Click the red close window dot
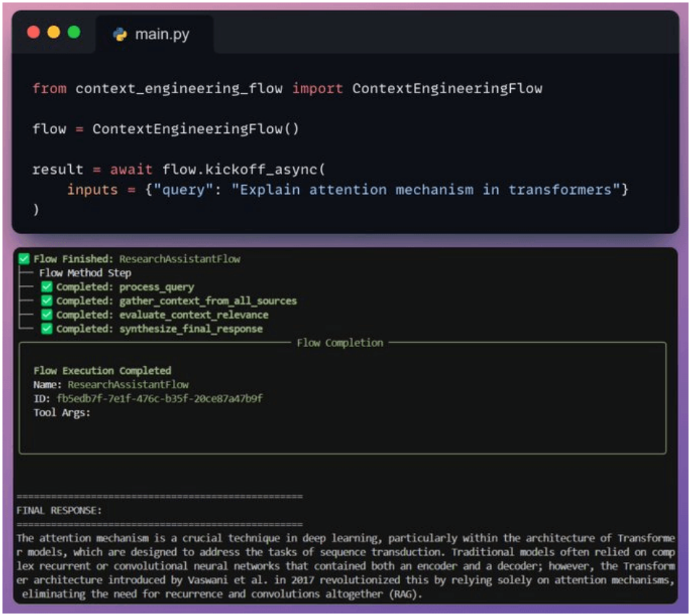 (x=34, y=32)
